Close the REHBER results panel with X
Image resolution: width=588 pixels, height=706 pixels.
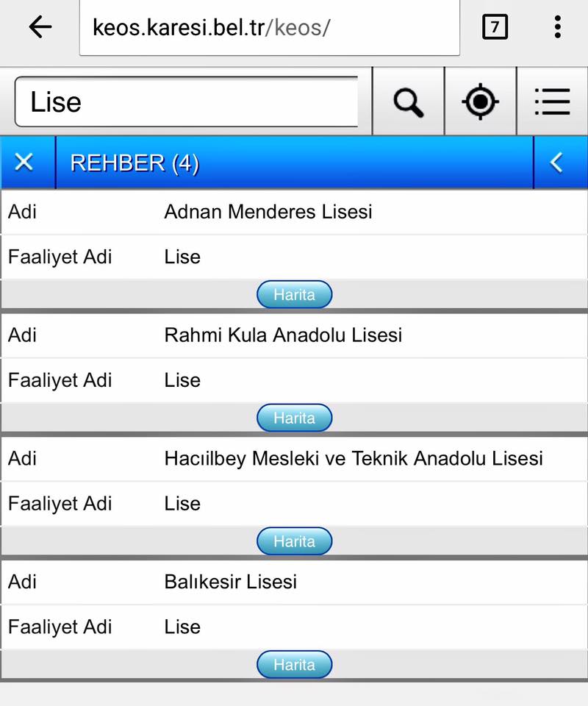(24, 162)
